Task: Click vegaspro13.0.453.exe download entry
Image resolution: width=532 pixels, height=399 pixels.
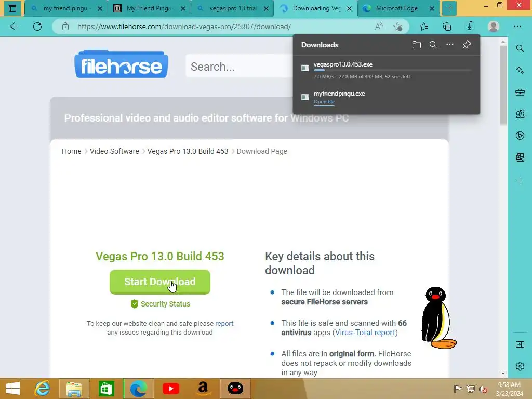Action: [x=387, y=70]
